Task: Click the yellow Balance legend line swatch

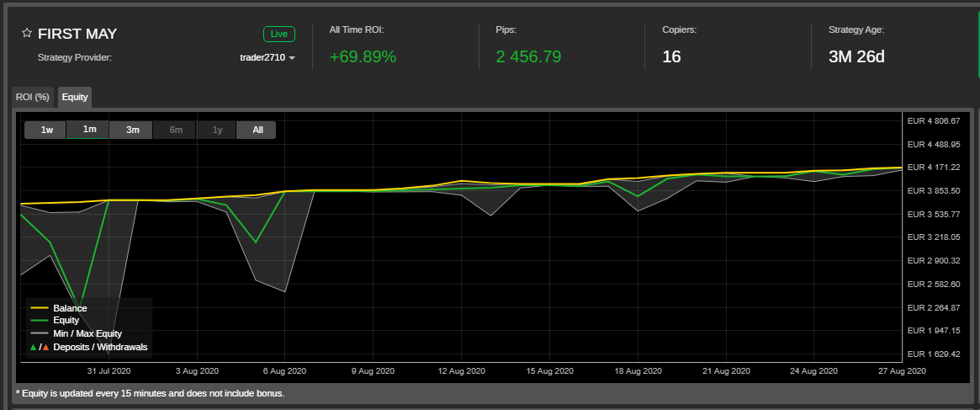Action: pos(40,308)
